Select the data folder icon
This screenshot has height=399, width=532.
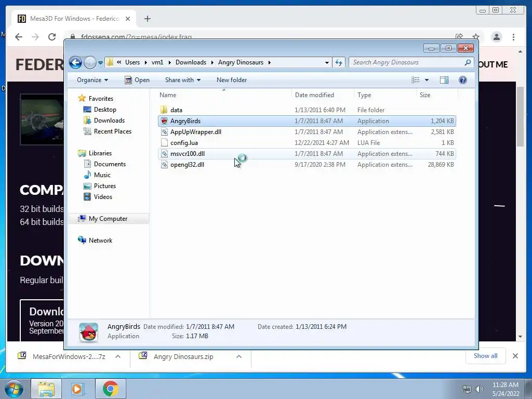164,110
